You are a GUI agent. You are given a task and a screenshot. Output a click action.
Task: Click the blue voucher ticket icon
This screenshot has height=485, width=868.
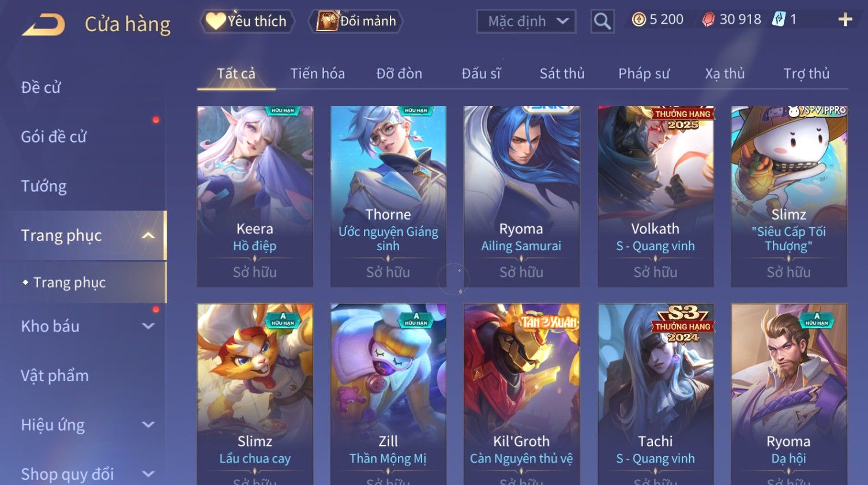779,19
